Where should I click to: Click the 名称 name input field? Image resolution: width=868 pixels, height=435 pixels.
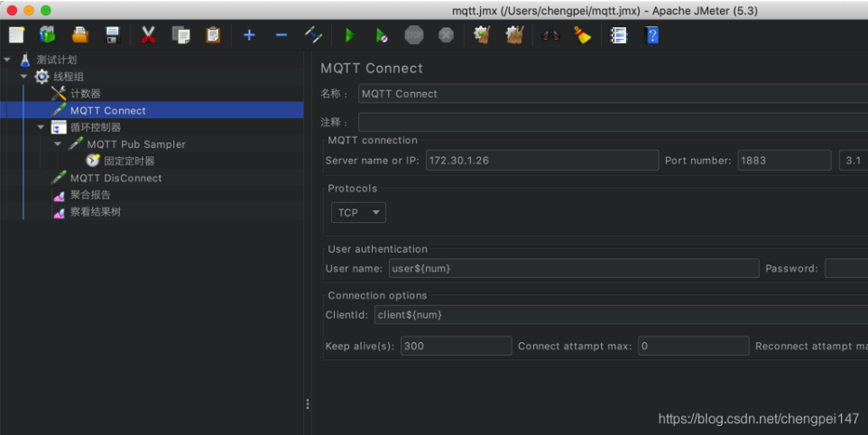pos(613,94)
